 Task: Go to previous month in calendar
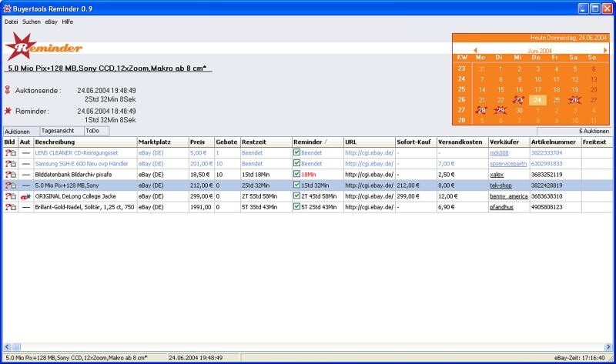point(475,49)
